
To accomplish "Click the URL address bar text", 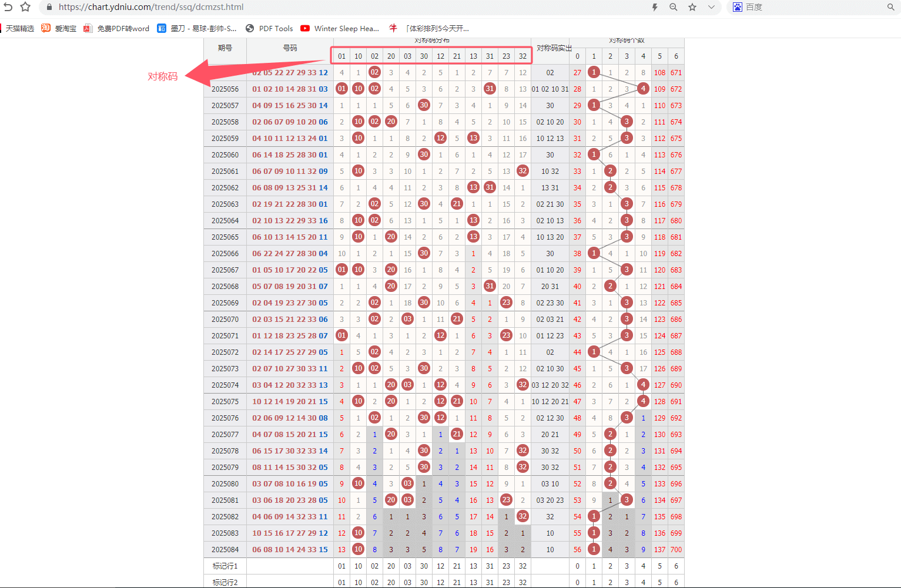I will click(x=151, y=7).
